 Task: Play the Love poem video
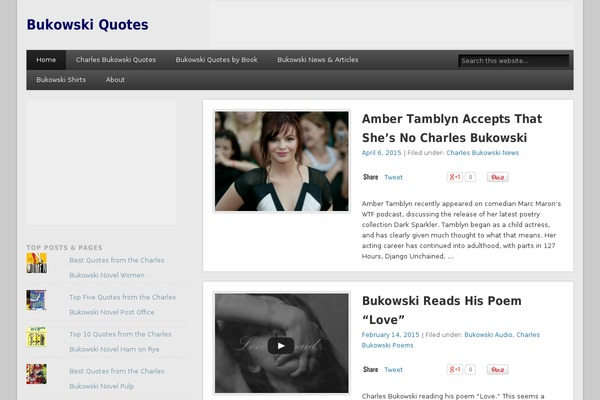pos(281,346)
